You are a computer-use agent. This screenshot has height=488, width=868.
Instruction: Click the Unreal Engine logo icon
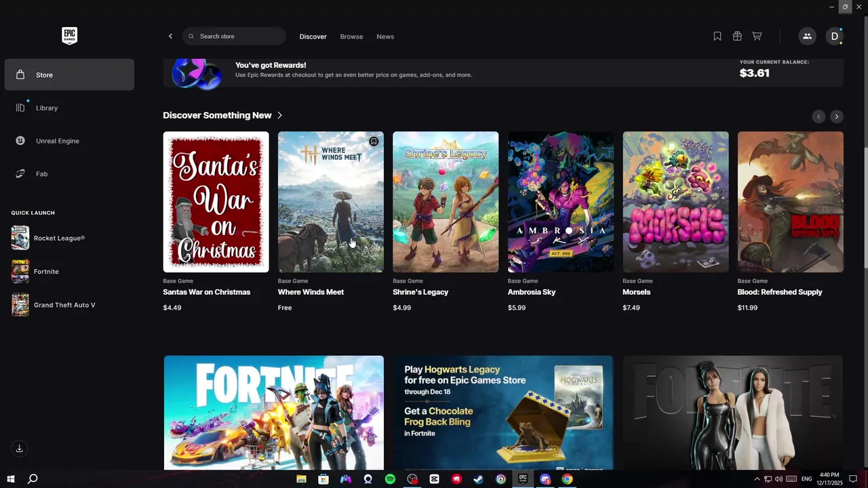tap(20, 141)
